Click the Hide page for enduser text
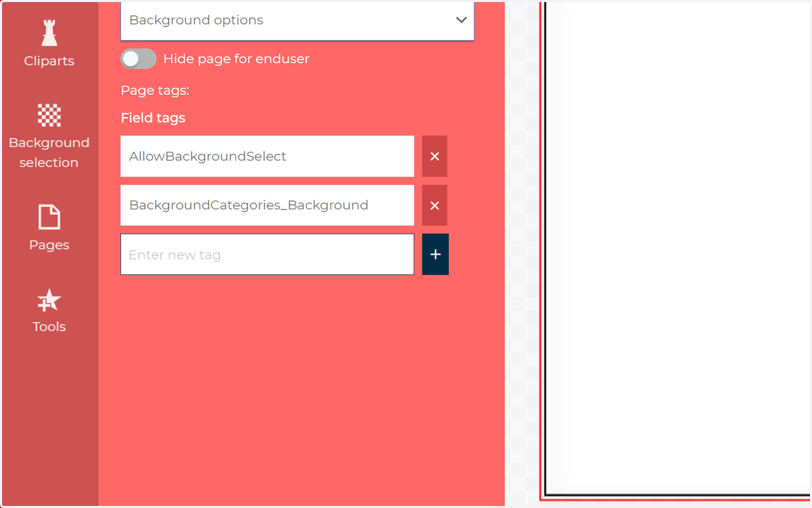This screenshot has height=508, width=812. coord(236,59)
